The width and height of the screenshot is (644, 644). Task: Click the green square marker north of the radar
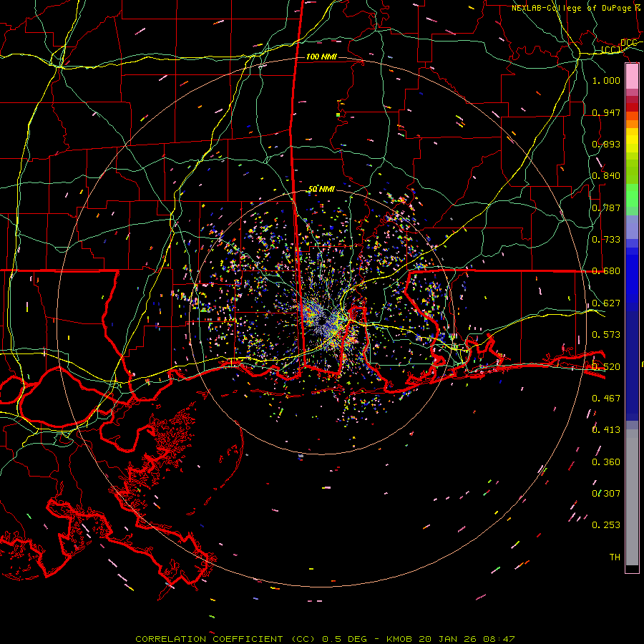click(338, 115)
